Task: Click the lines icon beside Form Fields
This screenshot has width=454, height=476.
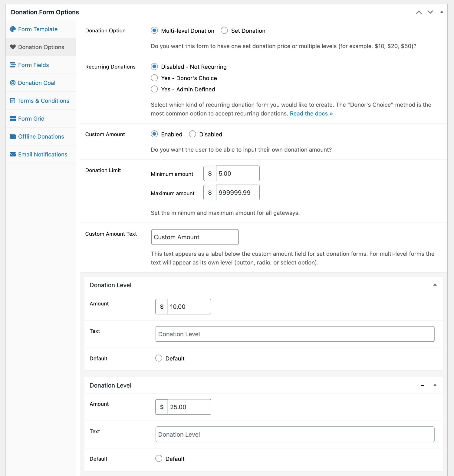Action: [13, 65]
